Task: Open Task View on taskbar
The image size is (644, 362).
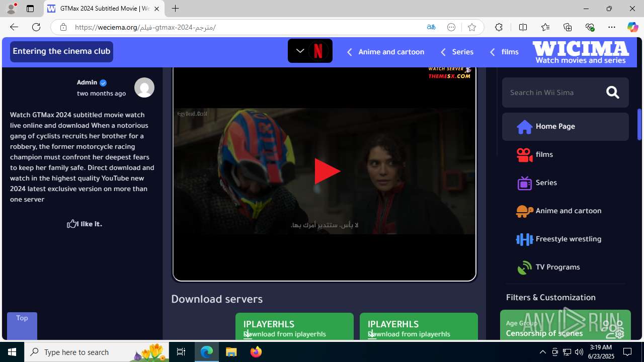Action: click(x=181, y=352)
